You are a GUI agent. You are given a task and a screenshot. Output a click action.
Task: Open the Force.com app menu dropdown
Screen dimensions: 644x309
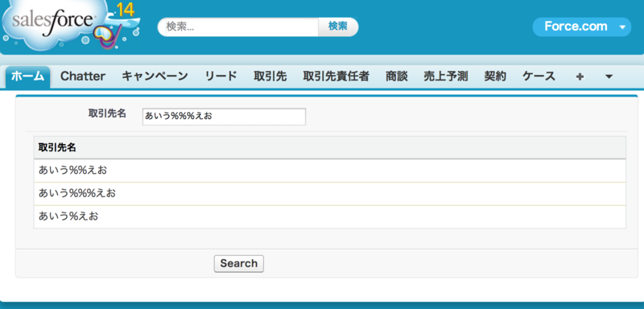click(x=581, y=27)
